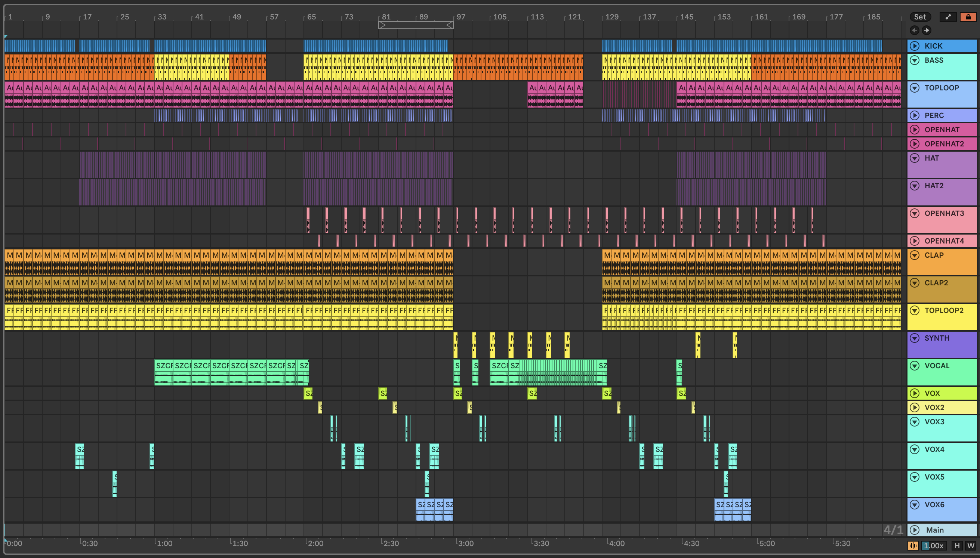The image size is (980, 558).
Task: Unfold the OPENHAT track
Action: pos(915,130)
